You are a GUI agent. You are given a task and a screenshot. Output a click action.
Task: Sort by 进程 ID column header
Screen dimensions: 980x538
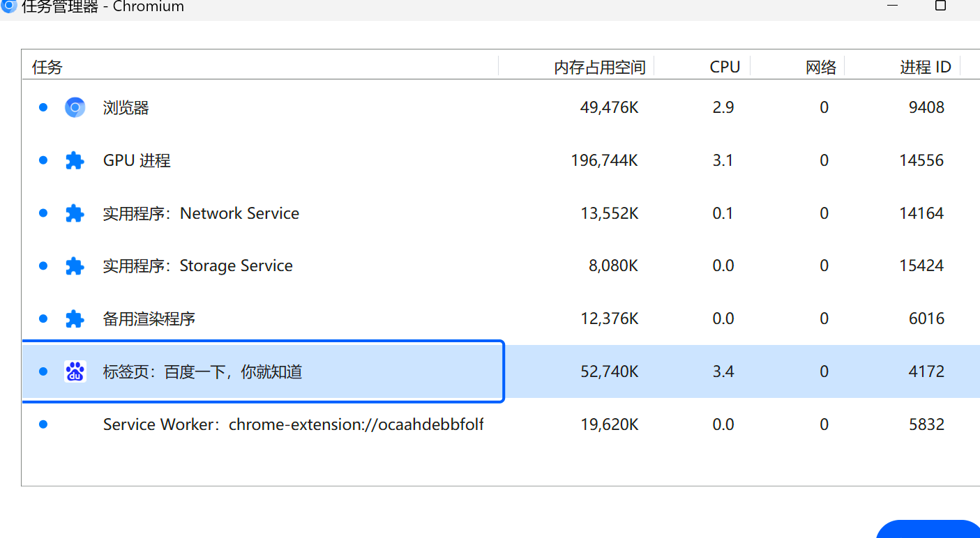(925, 67)
